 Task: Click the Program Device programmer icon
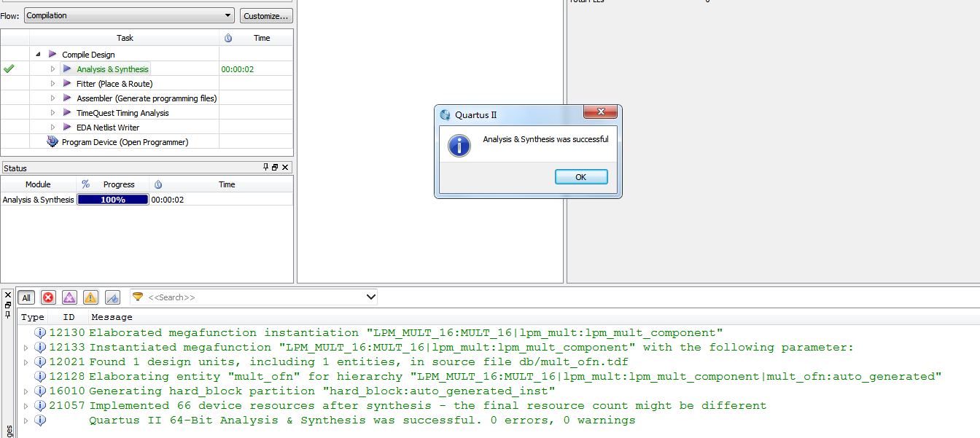tap(52, 142)
